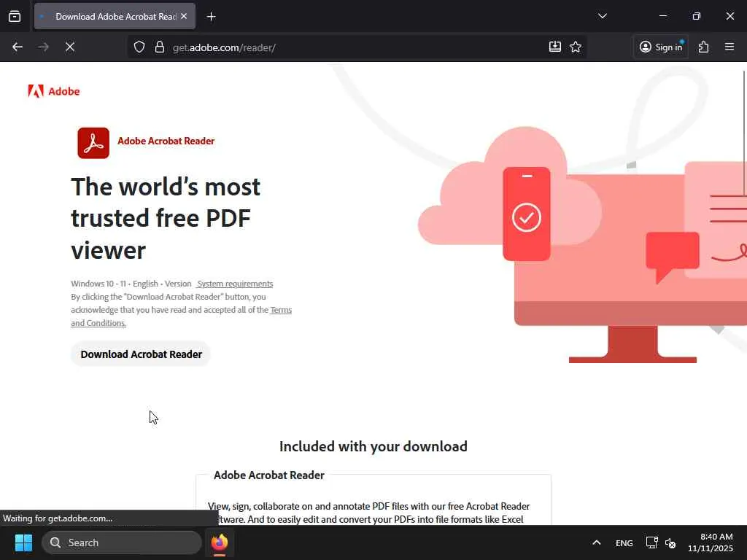Open tracking protection shield icon

[x=139, y=47]
